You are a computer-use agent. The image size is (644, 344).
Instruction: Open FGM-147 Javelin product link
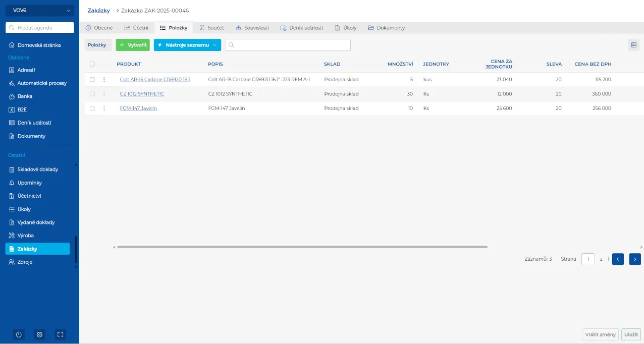pyautogui.click(x=138, y=108)
